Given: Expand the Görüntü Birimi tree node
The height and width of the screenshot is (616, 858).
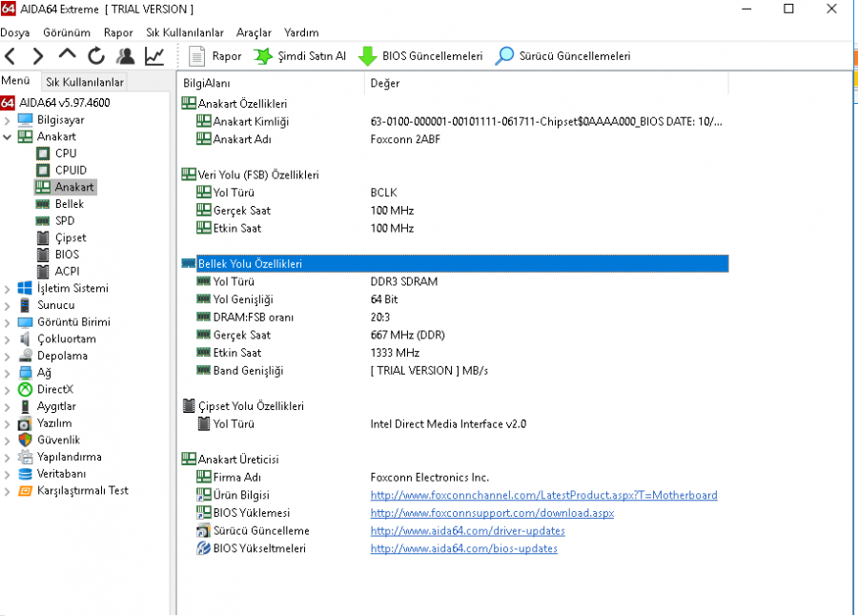Looking at the screenshot, I should tap(7, 322).
